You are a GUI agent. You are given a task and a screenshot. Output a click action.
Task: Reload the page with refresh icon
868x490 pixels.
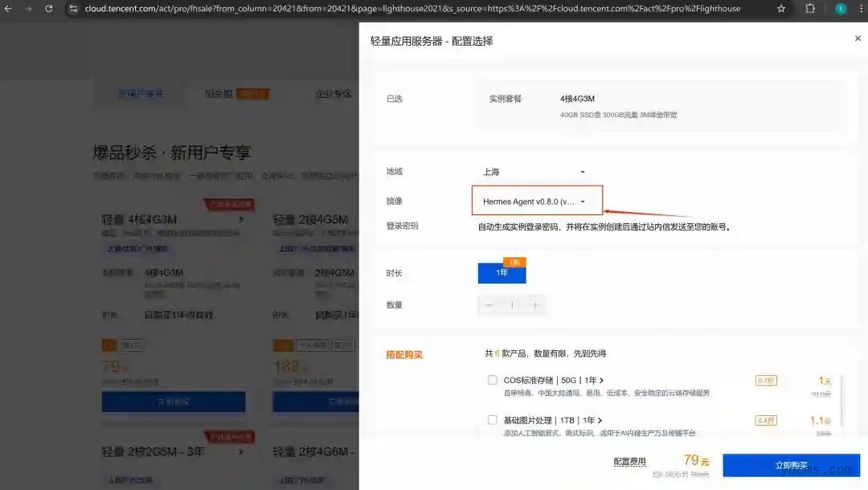(x=48, y=9)
